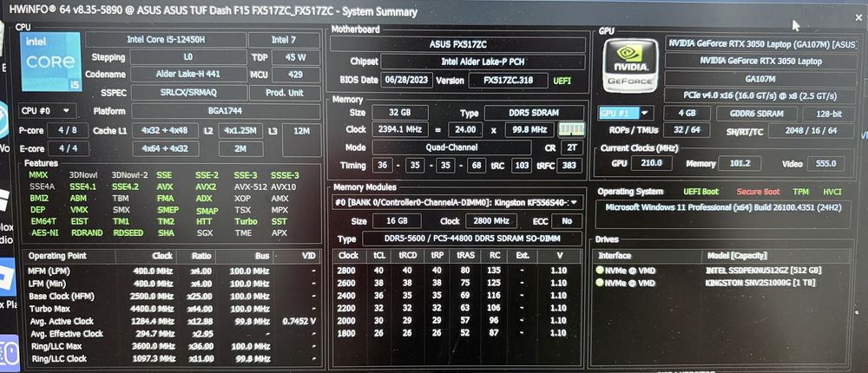Select the SSPEC value SRLCX/SRMAQ
This screenshot has height=373, width=868.
[188, 93]
